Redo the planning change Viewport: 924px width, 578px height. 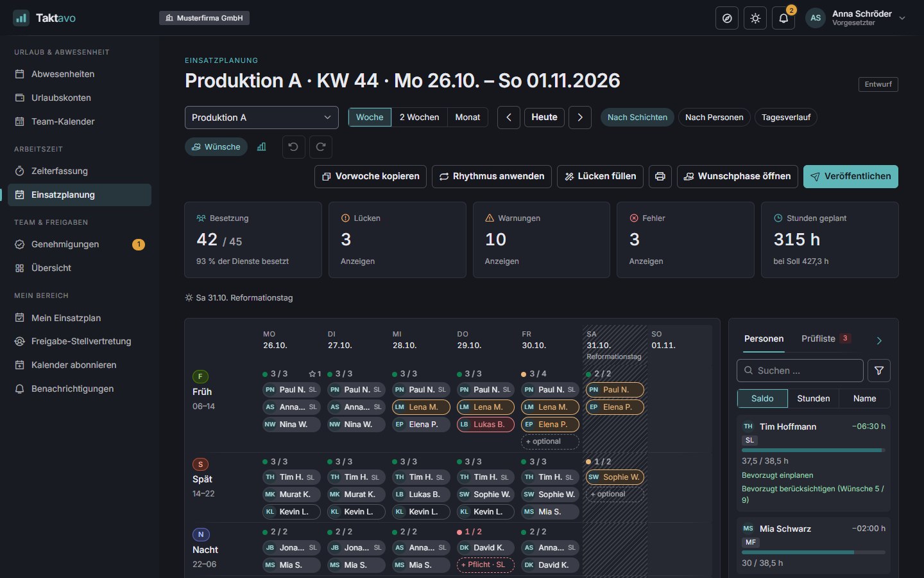tap(321, 147)
